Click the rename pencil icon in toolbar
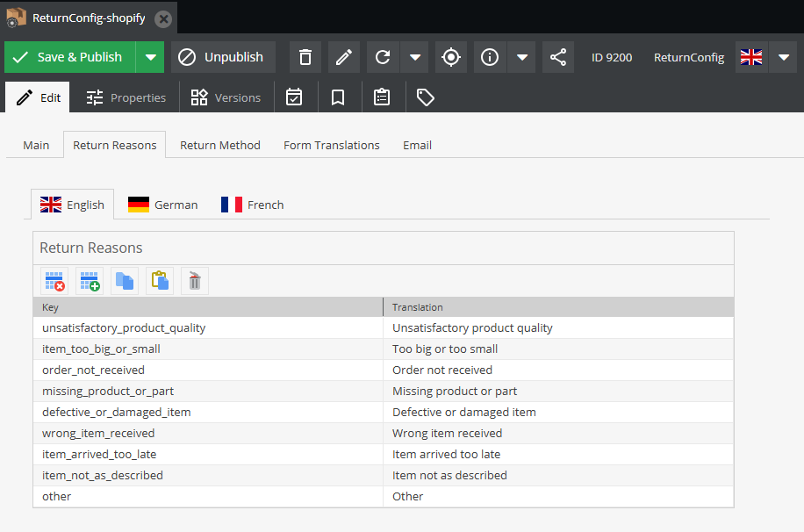This screenshot has width=804, height=532. click(344, 57)
